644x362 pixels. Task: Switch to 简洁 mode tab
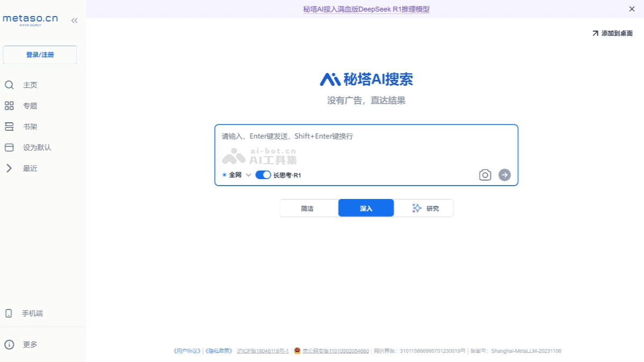(x=309, y=208)
